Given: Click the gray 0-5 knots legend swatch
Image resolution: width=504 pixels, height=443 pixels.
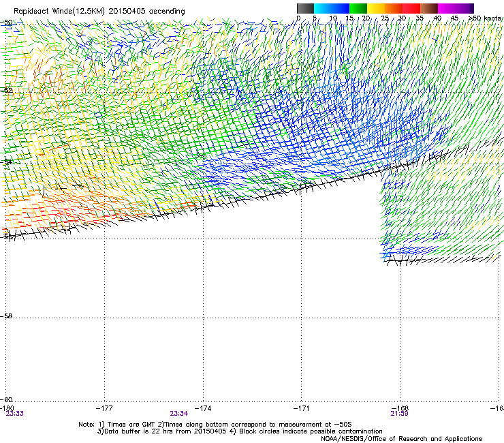Looking at the screenshot, I should [305, 8].
